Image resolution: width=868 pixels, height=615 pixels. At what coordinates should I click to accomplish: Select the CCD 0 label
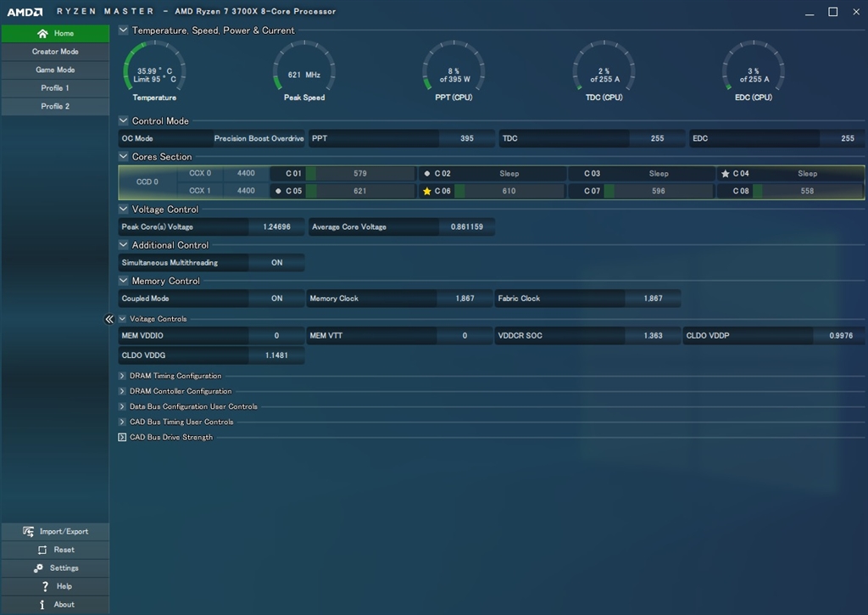(x=147, y=182)
